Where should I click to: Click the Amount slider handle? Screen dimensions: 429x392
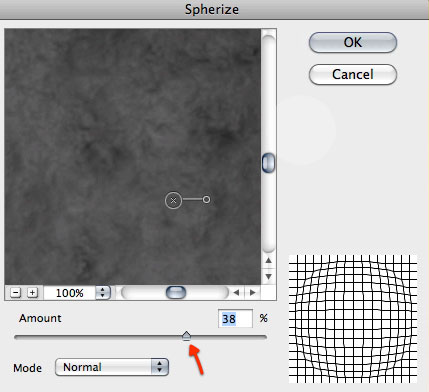click(186, 336)
